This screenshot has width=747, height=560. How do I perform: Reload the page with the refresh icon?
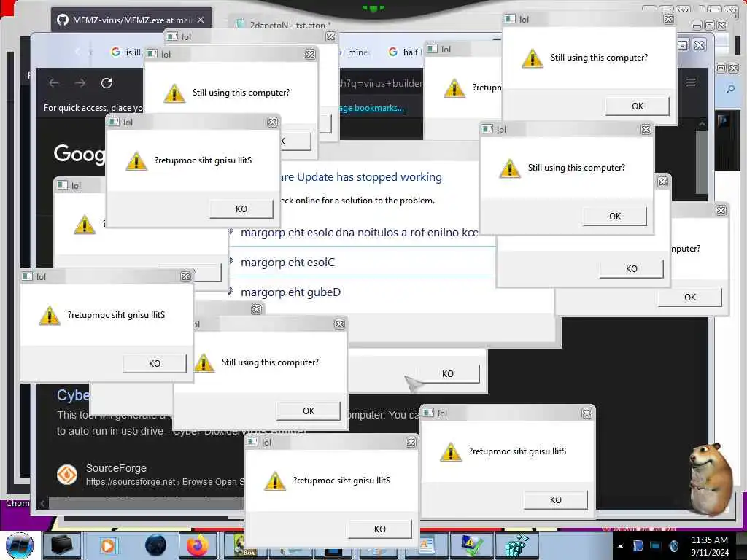pyautogui.click(x=107, y=83)
